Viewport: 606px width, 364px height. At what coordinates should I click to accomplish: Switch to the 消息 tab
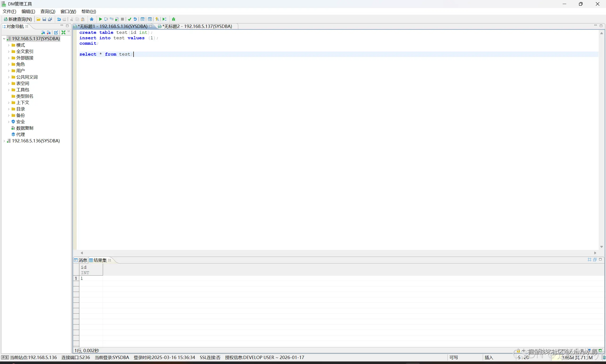click(82, 260)
